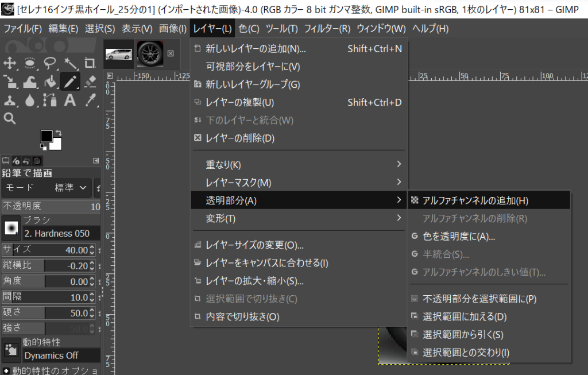Click the 2. Hardness 050 brush preview button
This screenshot has height=375, width=588.
[x=11, y=229]
